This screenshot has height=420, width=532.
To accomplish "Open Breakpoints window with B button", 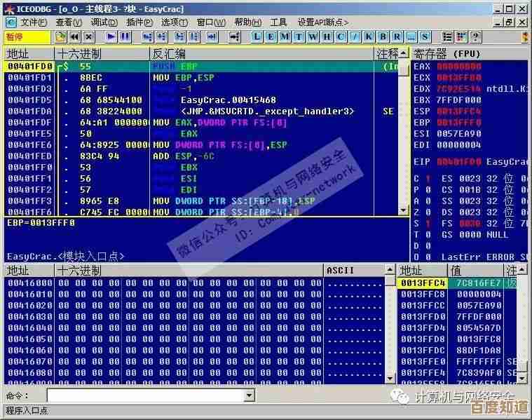I will [x=383, y=36].
